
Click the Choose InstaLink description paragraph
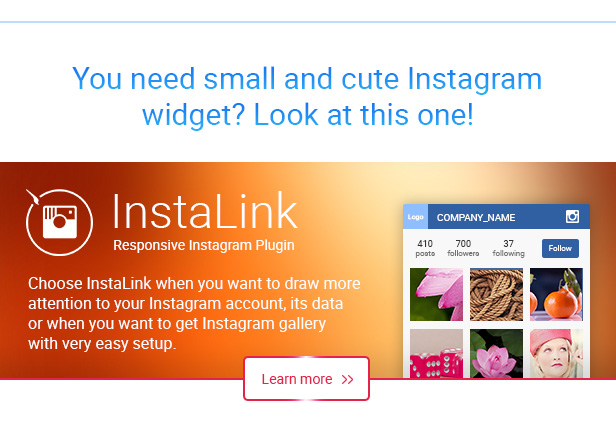tap(194, 313)
